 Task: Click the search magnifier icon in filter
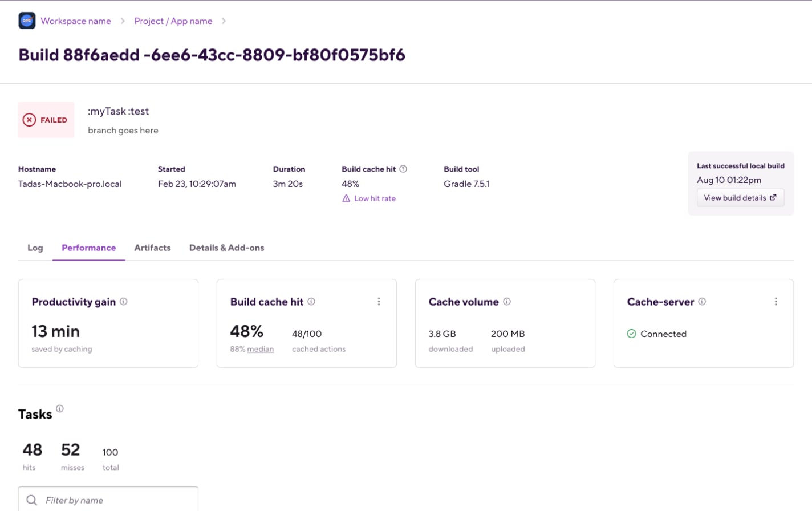32,500
